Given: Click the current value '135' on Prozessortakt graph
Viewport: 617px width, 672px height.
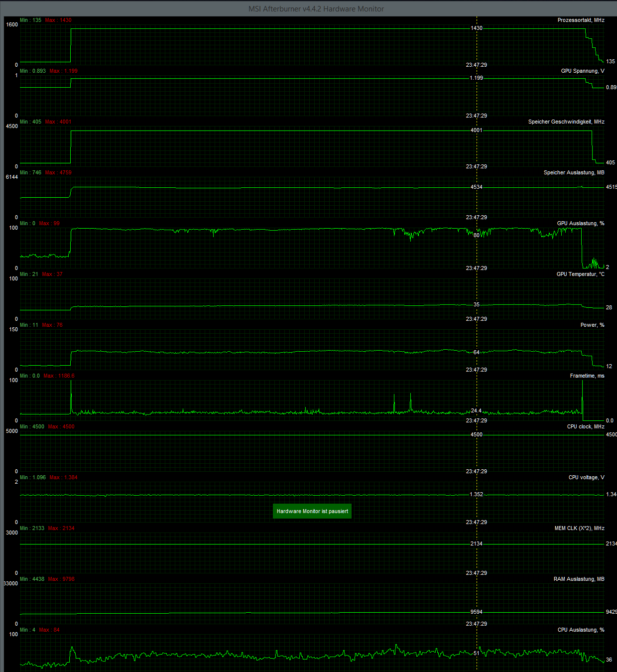Looking at the screenshot, I should [x=611, y=62].
